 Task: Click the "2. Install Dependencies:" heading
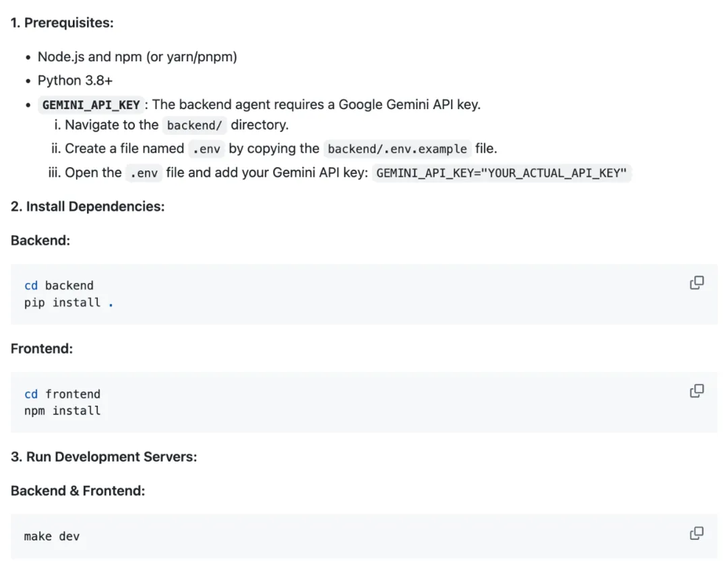click(88, 206)
